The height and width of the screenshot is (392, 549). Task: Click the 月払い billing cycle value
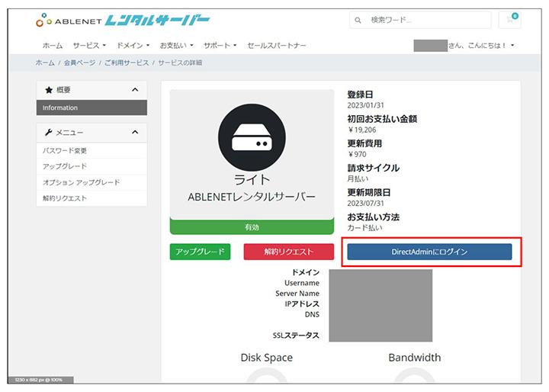coord(358,178)
